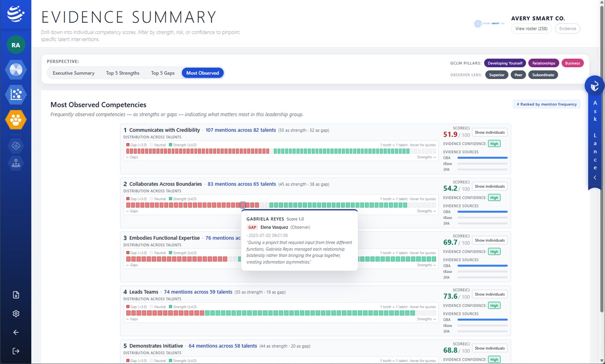
Task: Open the pie chart hexagon sidebar icon
Action: pos(16,70)
